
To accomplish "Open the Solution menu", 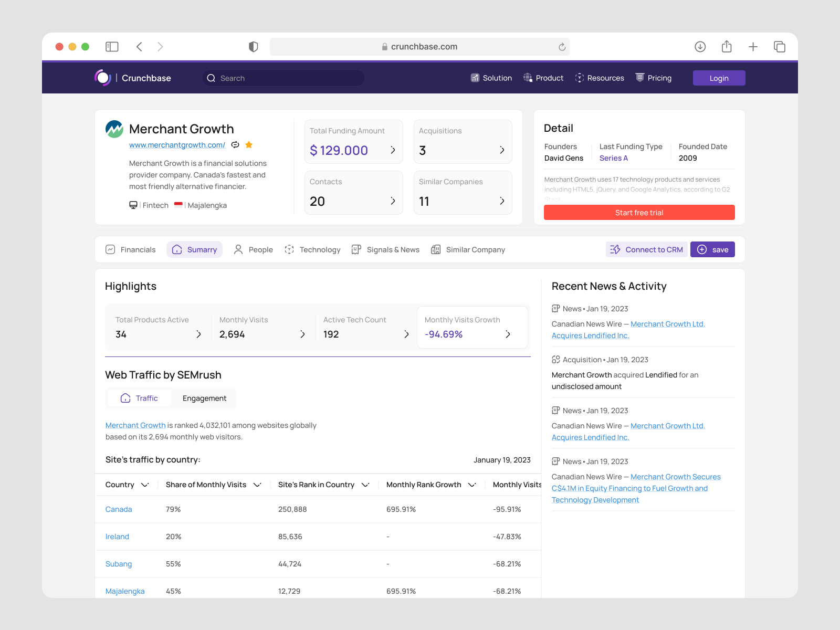I will click(491, 78).
